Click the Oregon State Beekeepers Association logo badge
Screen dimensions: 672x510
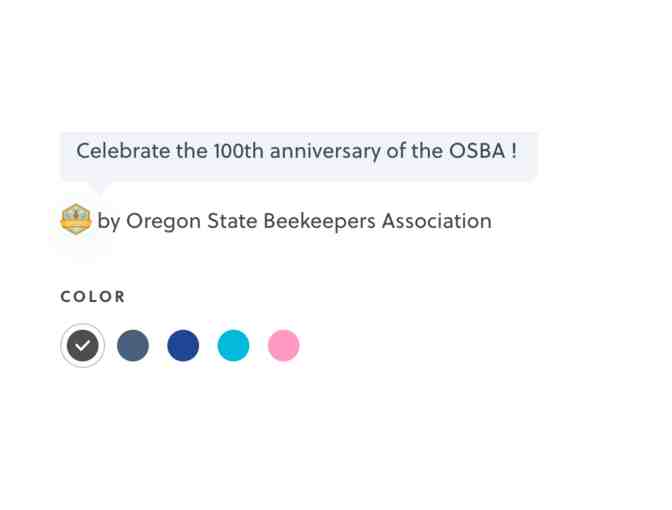click(x=76, y=219)
